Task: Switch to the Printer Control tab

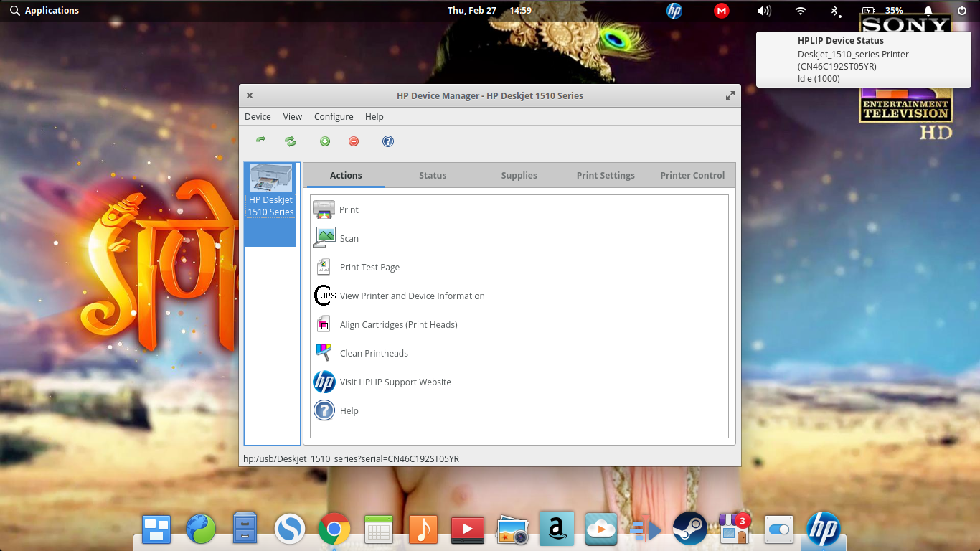Action: (692, 175)
